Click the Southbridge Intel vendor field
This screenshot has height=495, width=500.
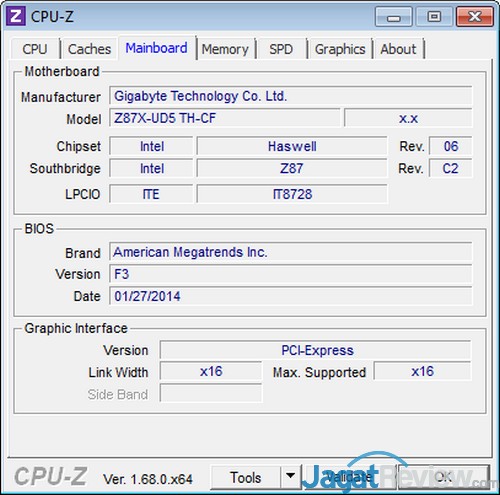coord(152,168)
